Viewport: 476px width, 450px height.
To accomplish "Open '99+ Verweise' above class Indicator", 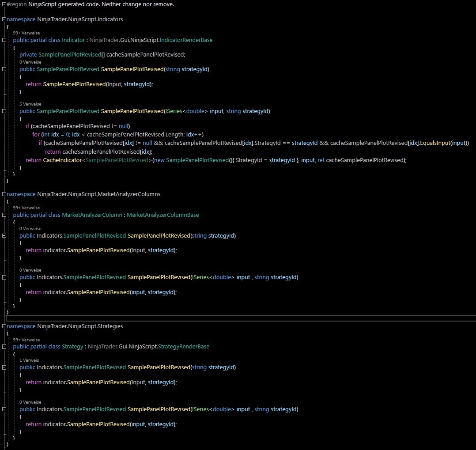I will (26, 33).
